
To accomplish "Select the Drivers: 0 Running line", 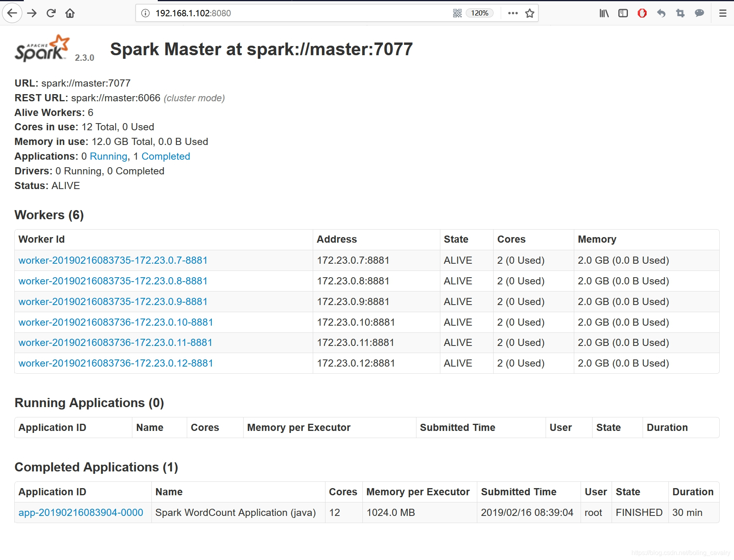I will 89,171.
